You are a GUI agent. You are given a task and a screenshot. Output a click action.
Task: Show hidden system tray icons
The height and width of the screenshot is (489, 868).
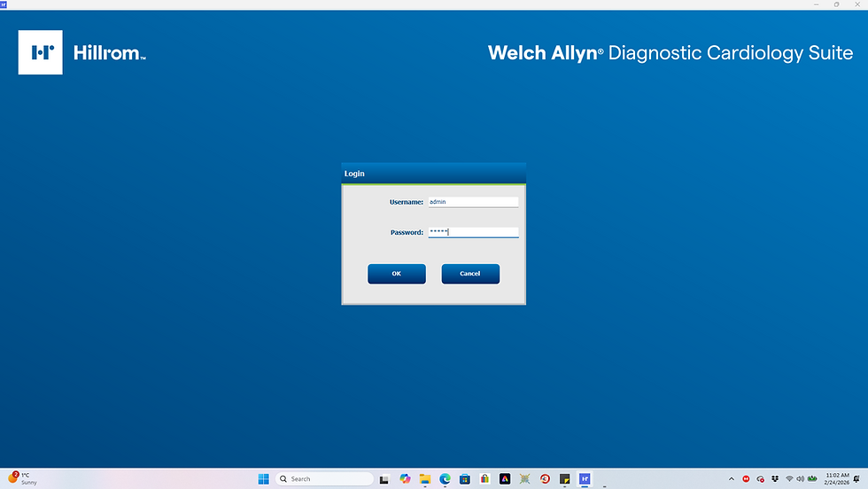[x=732, y=479]
